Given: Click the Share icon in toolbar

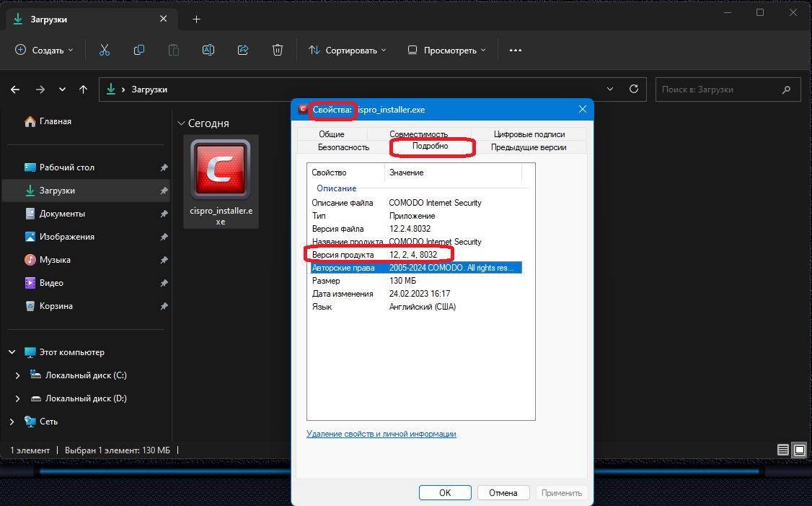Looking at the screenshot, I should (x=243, y=50).
